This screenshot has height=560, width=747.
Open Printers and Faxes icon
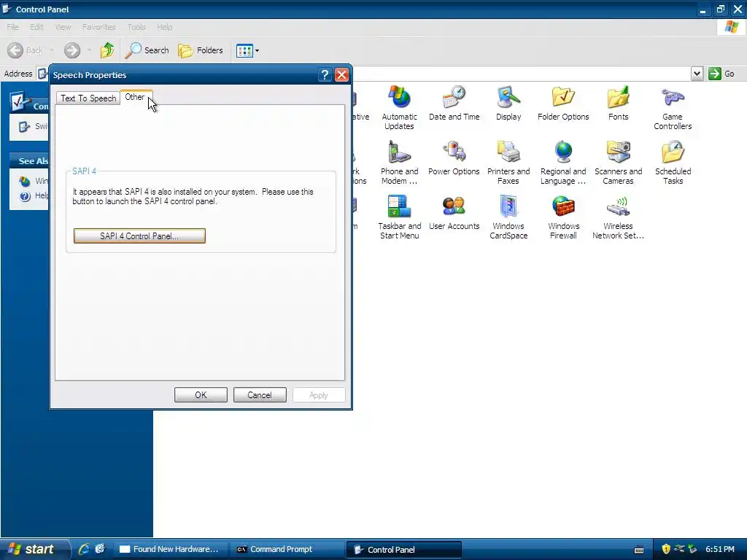(508, 163)
